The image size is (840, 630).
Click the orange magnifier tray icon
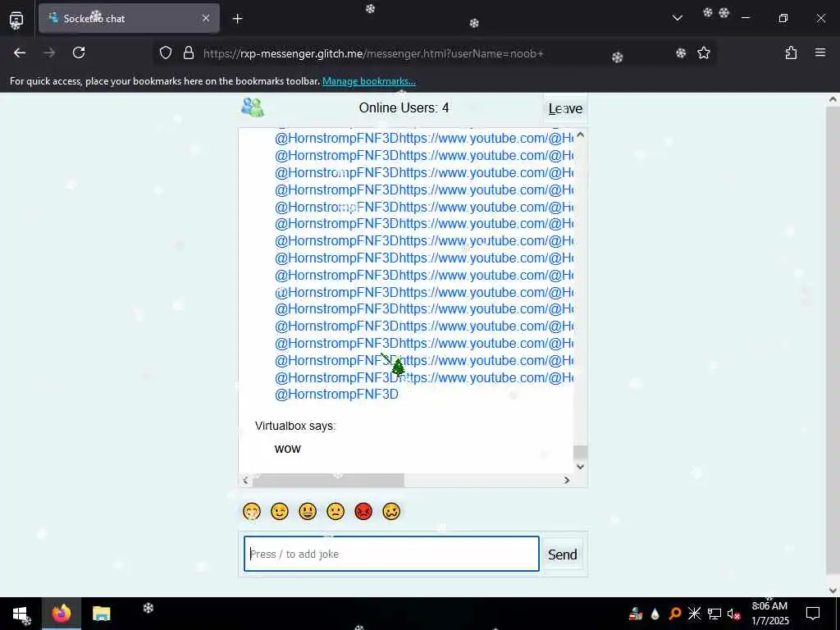675,614
